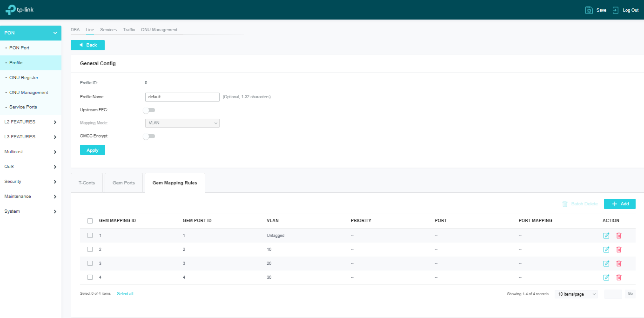Expand the Maintenance section
Image resolution: width=644 pixels, height=318 pixels.
[x=31, y=196]
